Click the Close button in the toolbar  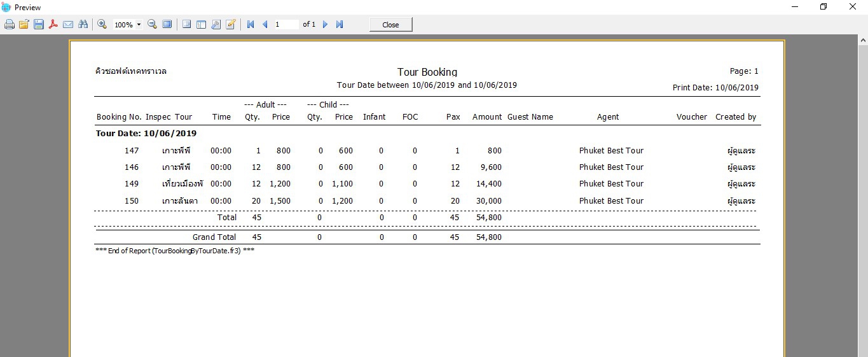click(391, 25)
